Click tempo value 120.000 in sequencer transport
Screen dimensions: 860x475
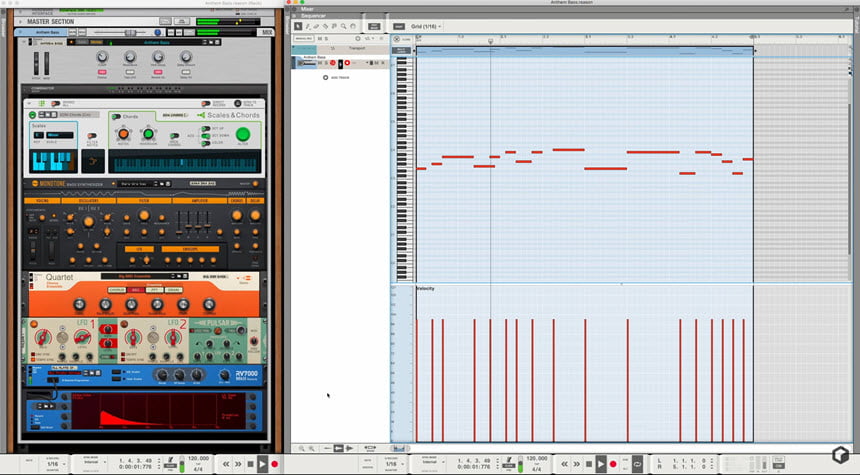pyautogui.click(x=536, y=458)
